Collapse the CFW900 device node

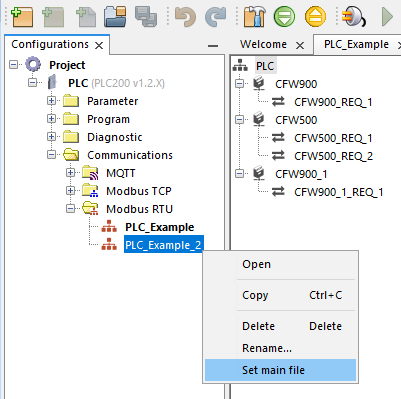point(240,83)
